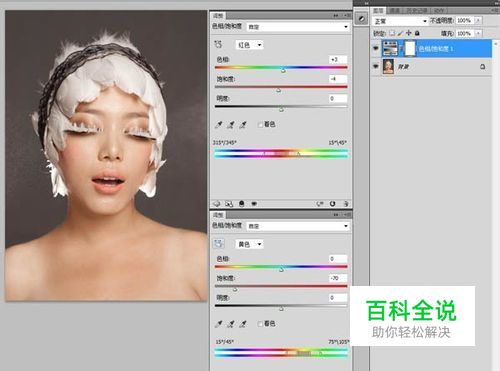
Task: Select 调整 tab of lower panel
Action: 218,215
